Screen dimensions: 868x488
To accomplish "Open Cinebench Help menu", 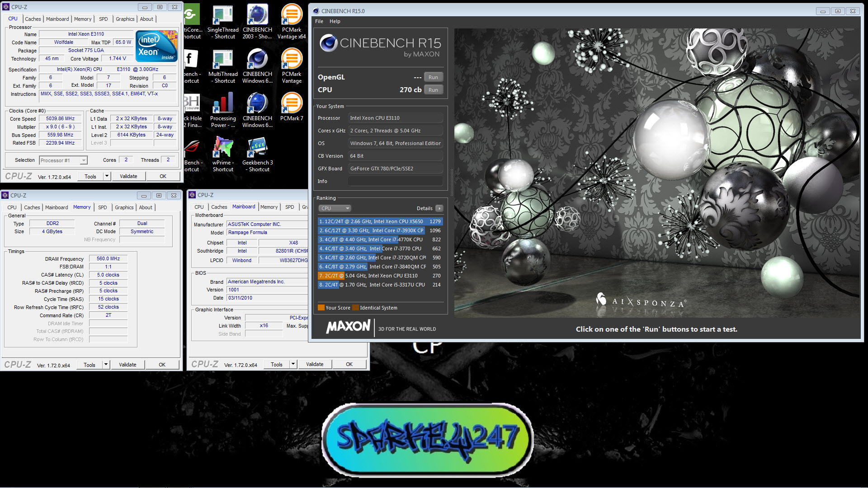I will 335,21.
